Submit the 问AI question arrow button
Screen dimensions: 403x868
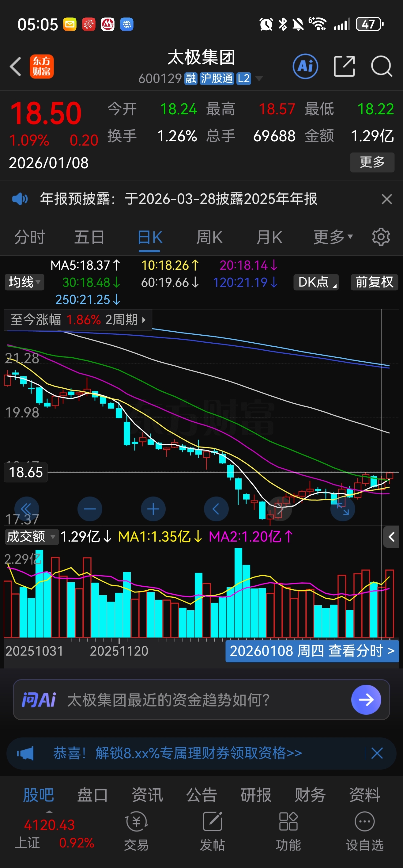[x=366, y=699]
